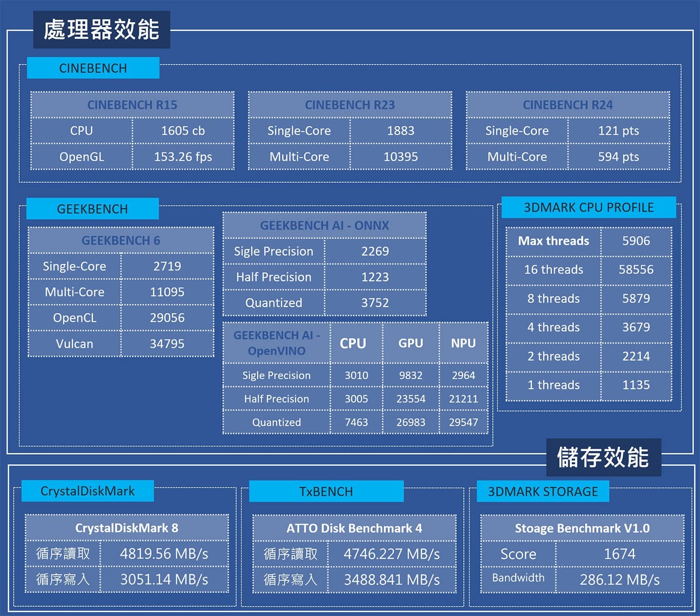Click the 3488.841 MB/s write value
The width and height of the screenshot is (700, 616).
391,580
